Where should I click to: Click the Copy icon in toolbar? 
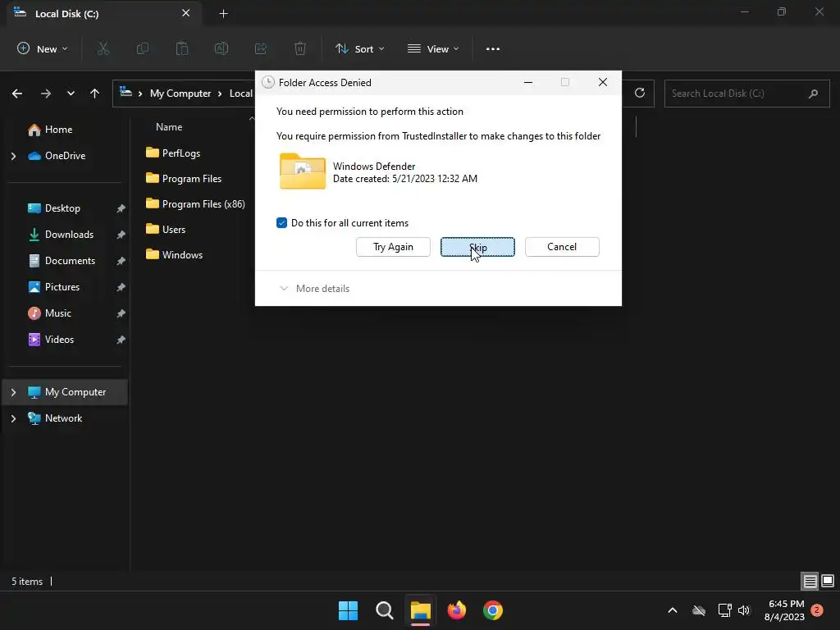tap(143, 48)
